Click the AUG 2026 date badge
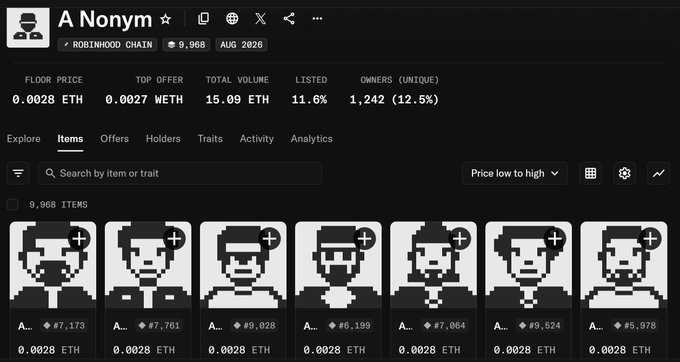680x362 pixels. 242,45
